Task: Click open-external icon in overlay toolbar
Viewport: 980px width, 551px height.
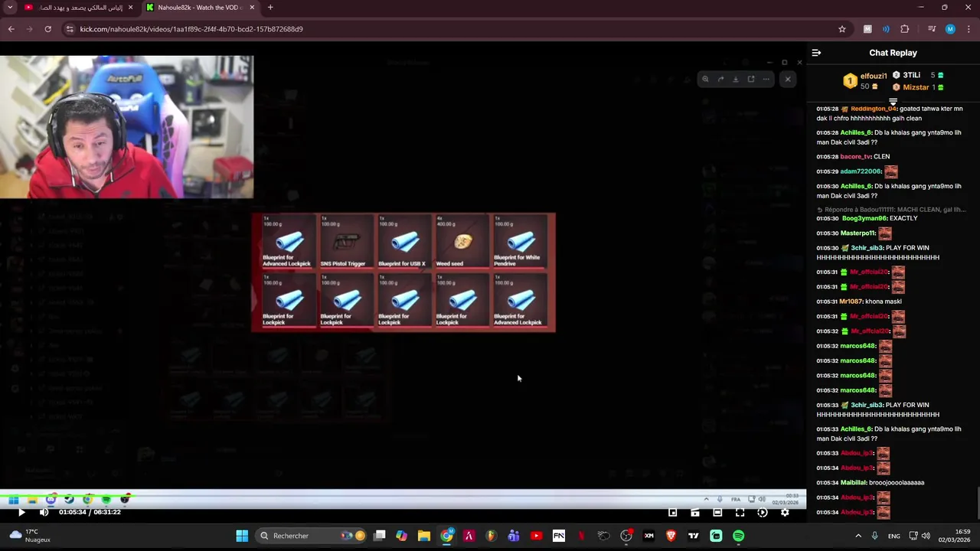Action: (750, 79)
